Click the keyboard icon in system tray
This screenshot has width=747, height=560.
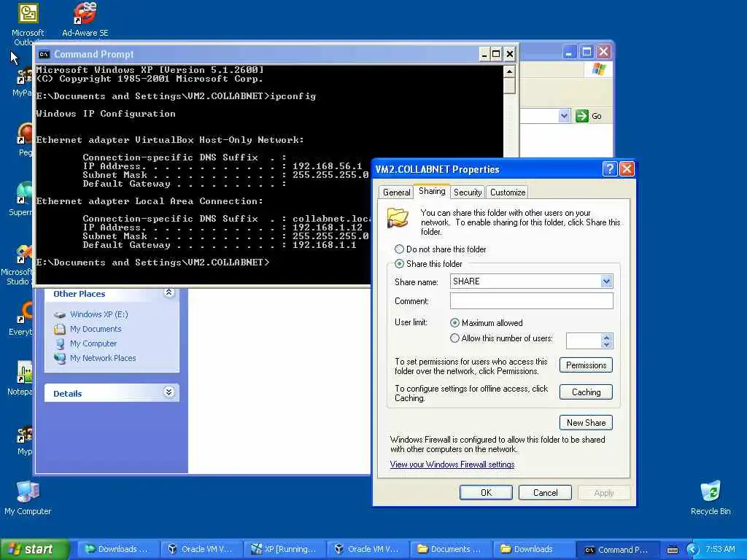(673, 550)
